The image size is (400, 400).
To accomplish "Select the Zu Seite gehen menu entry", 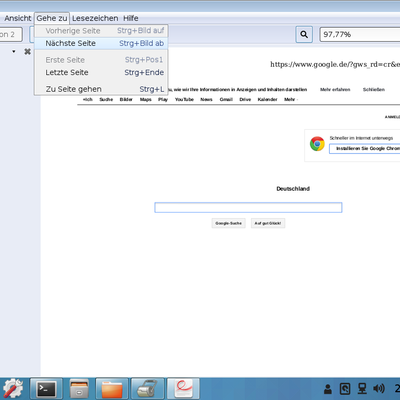I will [x=101, y=89].
